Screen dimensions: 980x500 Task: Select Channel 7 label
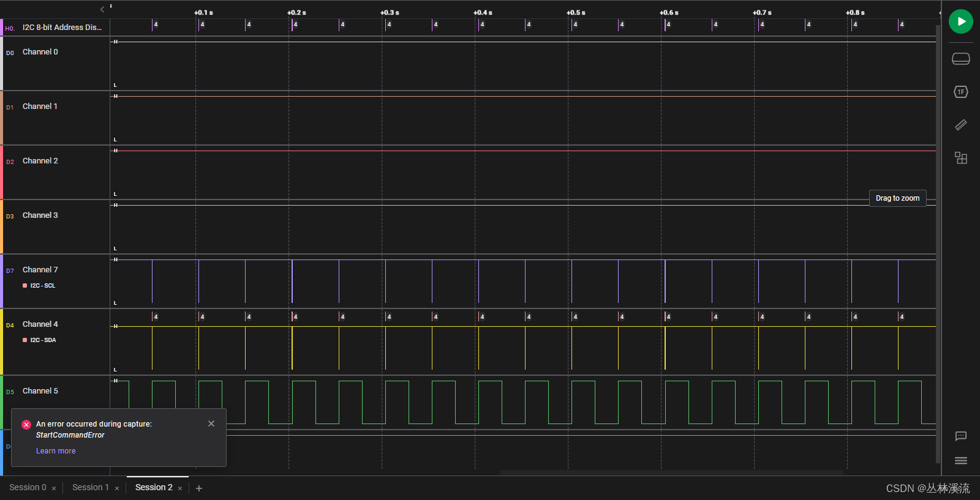click(x=40, y=270)
